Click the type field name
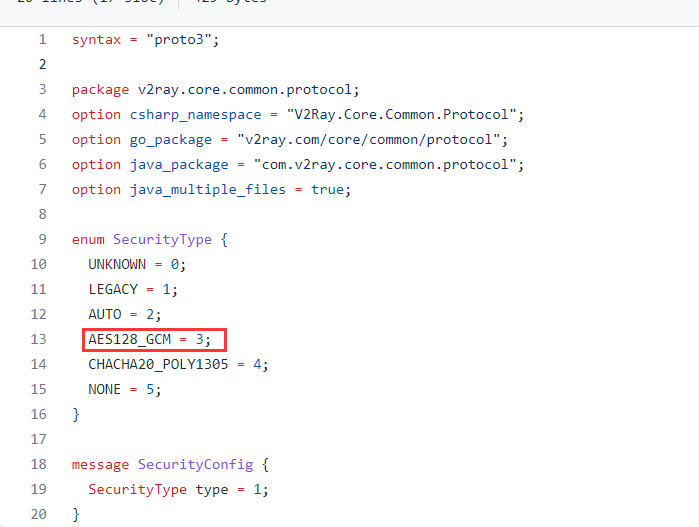 (x=212, y=490)
